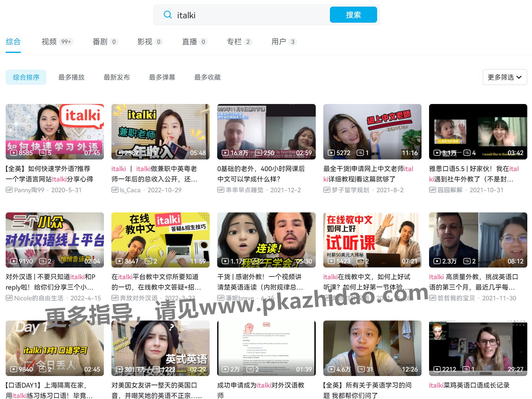Open title 雅思口语5.5 | 好家伙

click(474, 174)
